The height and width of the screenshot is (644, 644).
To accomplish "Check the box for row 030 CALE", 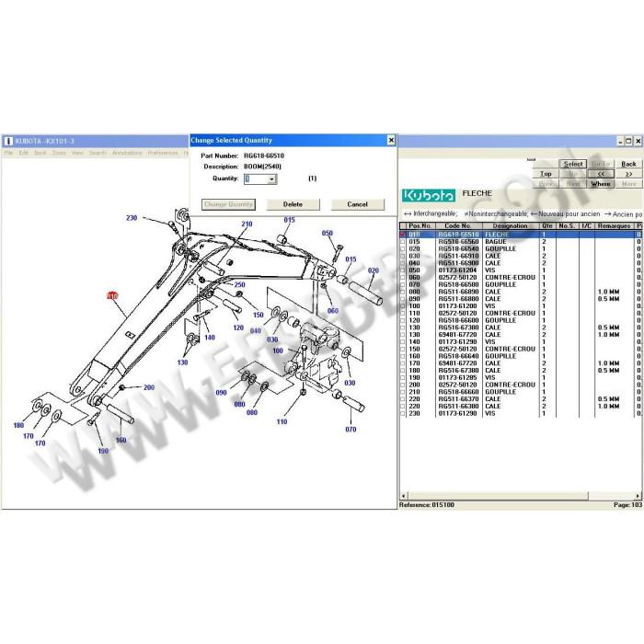I will (x=403, y=257).
